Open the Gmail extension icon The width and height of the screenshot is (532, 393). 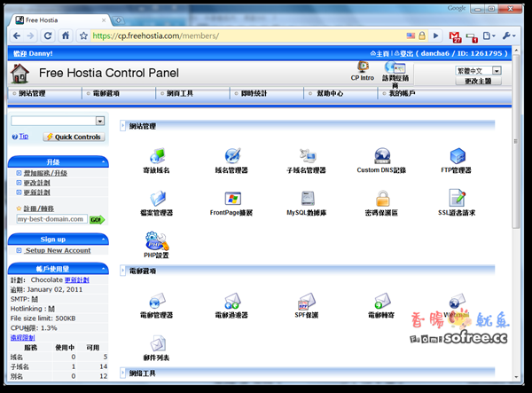455,36
